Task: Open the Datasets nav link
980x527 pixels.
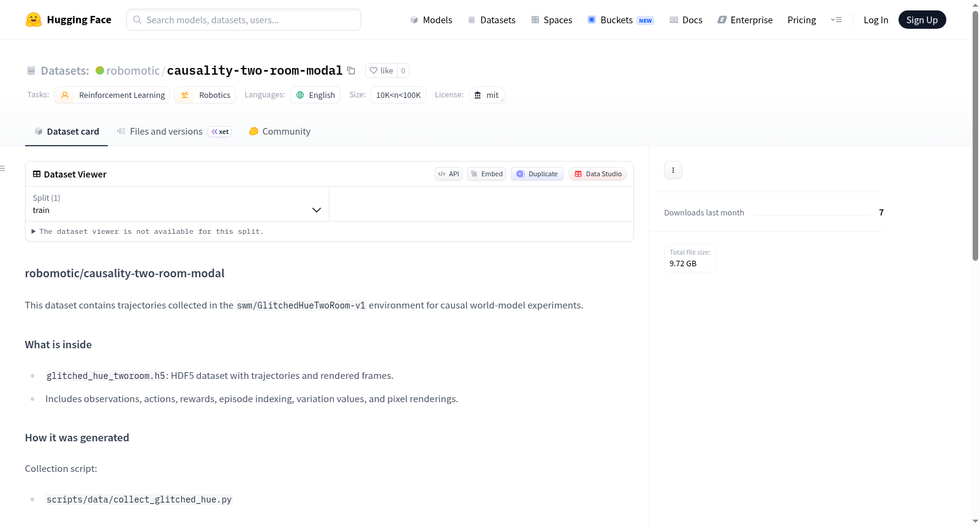Action: (x=491, y=20)
